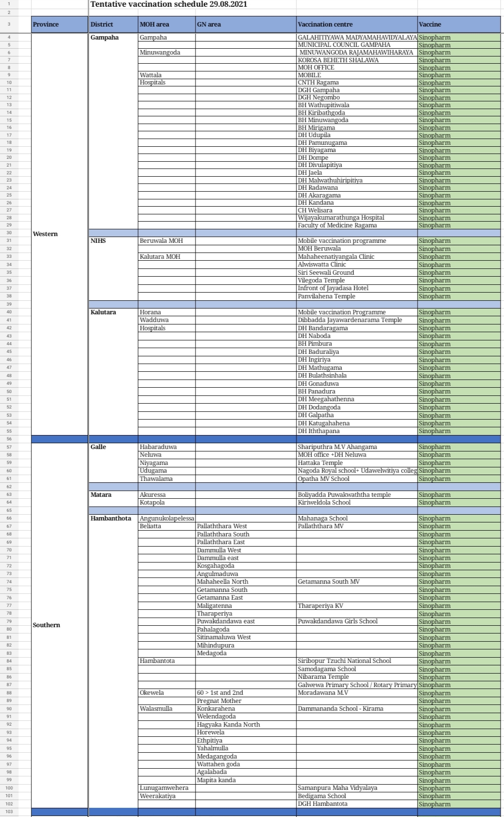This screenshot has width=504, height=817.
Task: Select the 'Faculty of Medicine Ragama' cell
Action: [x=357, y=225]
